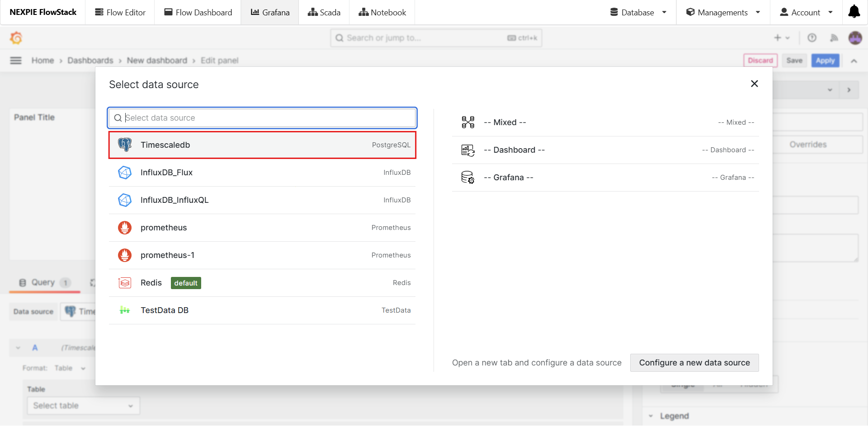Image resolution: width=868 pixels, height=426 pixels.
Task: Click the Grafana logo icon
Action: [16, 38]
